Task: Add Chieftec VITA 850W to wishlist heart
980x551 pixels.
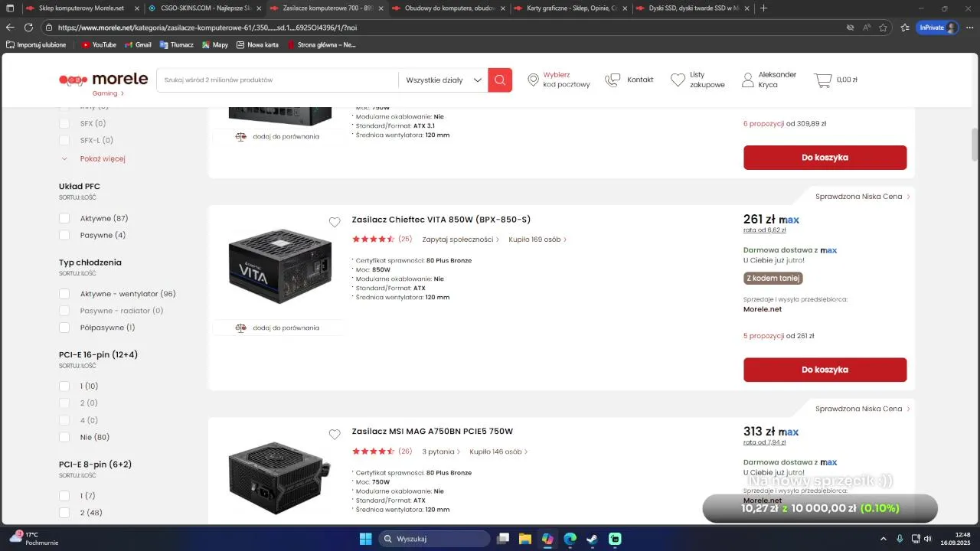Action: click(335, 222)
